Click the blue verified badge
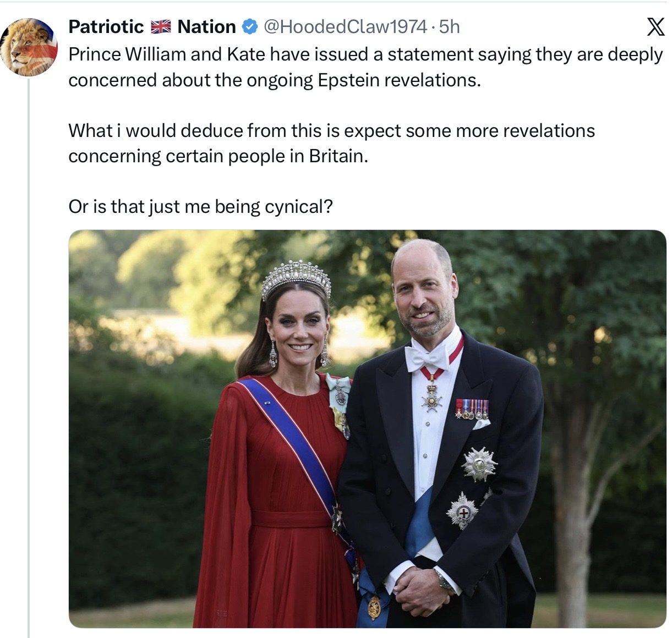Viewport: 672px width, 638px height. click(x=250, y=26)
